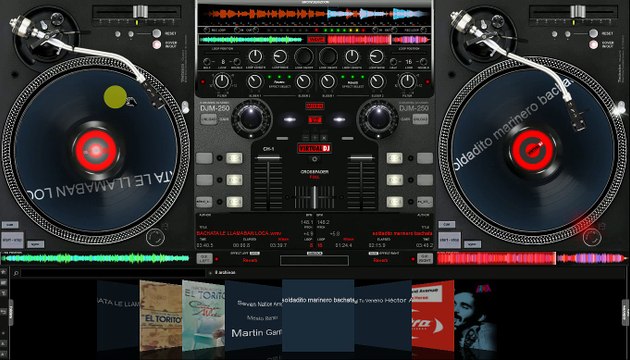630x360 pixels.
Task: Turn the left deck filter knob
Action: click(x=222, y=82)
